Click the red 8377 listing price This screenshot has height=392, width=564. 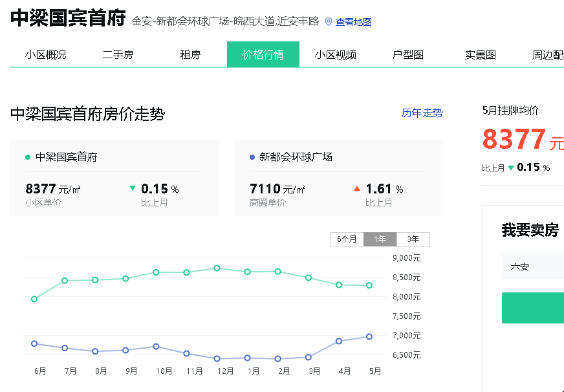514,140
